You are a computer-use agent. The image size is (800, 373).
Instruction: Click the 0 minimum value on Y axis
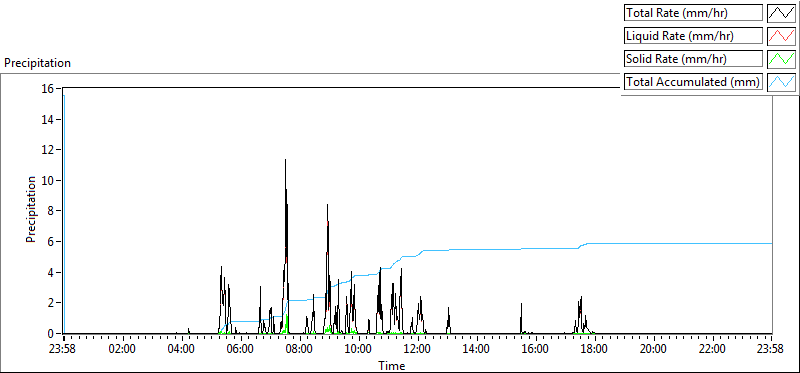coord(51,334)
